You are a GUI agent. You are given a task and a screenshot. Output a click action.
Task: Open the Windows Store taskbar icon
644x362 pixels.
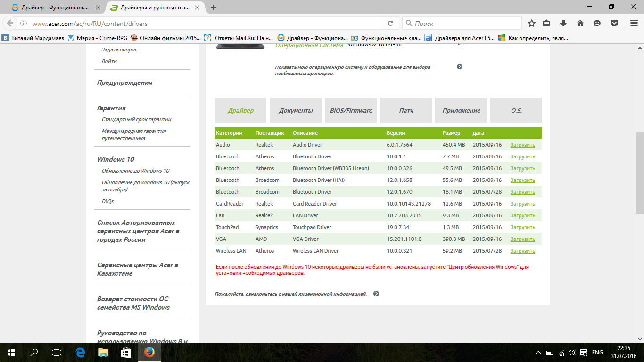pyautogui.click(x=126, y=352)
